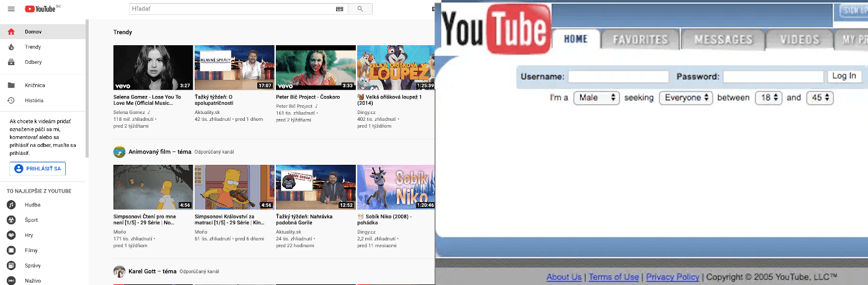Click the PRIHLÁSIŤ SA sign-in button
Image resolution: width=868 pixels, height=285 pixels.
click(38, 169)
